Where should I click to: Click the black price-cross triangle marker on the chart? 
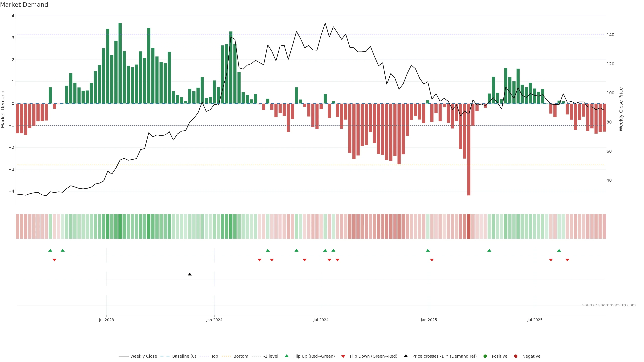tap(190, 274)
